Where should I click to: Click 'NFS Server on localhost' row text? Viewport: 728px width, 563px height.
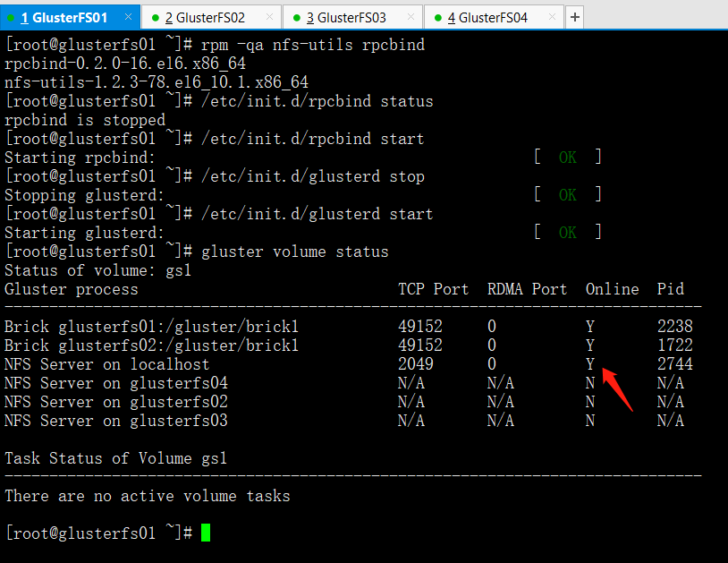106,364
